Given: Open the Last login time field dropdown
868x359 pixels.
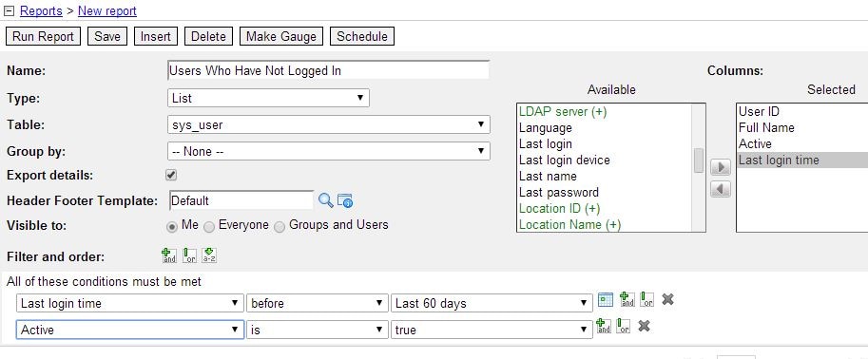Looking at the screenshot, I should [130, 303].
